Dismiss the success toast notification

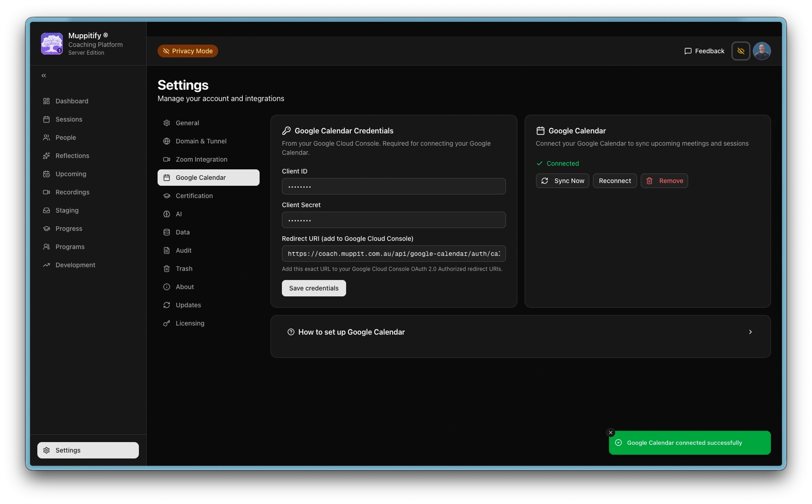click(x=611, y=433)
